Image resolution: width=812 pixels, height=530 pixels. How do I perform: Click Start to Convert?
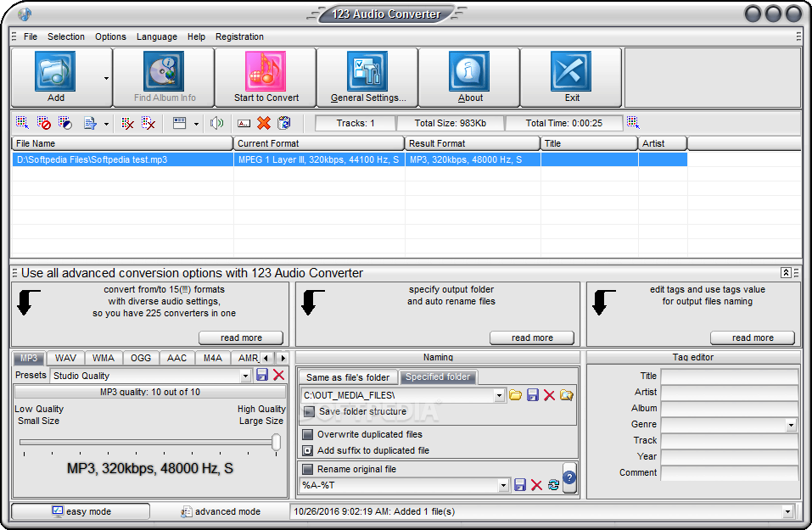[x=266, y=77]
